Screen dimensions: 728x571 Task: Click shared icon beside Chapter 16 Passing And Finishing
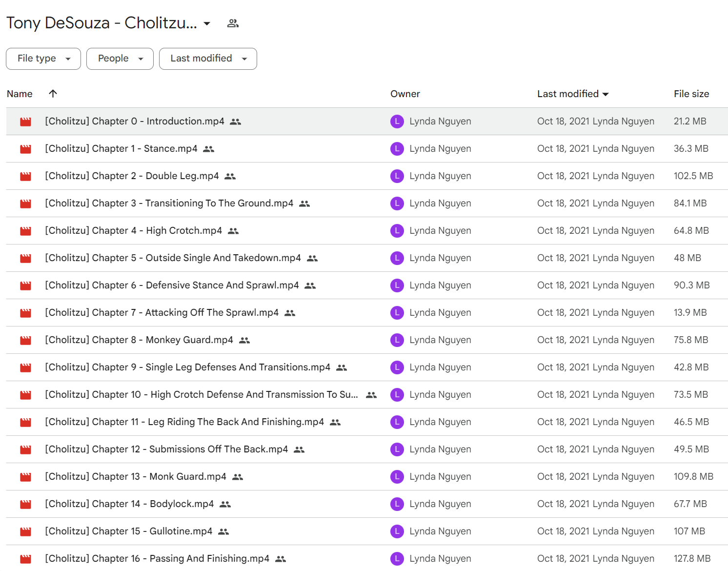(281, 559)
